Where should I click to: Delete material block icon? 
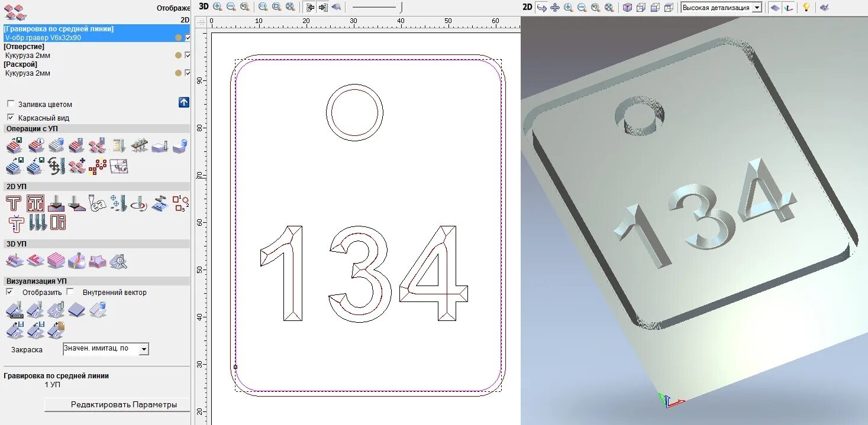[180, 145]
